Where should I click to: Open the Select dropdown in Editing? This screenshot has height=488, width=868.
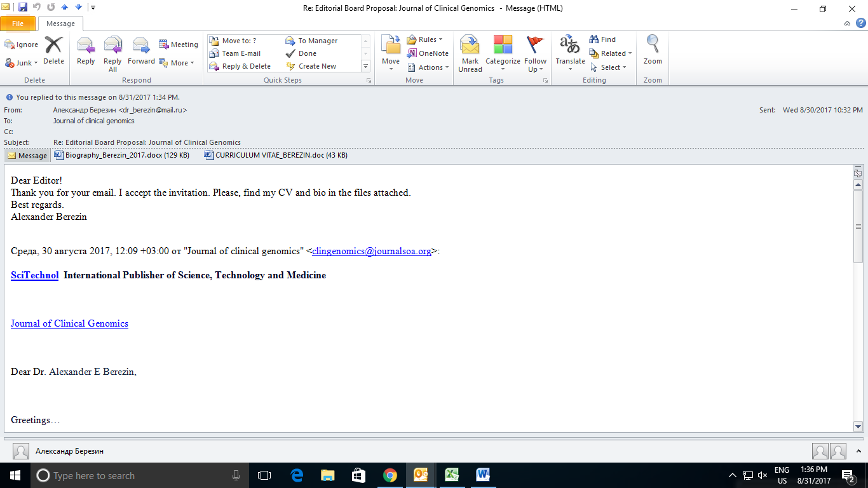pos(608,67)
